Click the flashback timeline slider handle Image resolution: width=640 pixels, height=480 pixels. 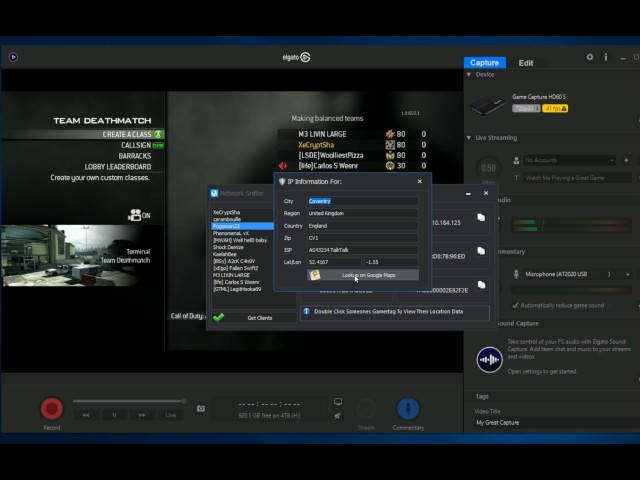tap(184, 401)
